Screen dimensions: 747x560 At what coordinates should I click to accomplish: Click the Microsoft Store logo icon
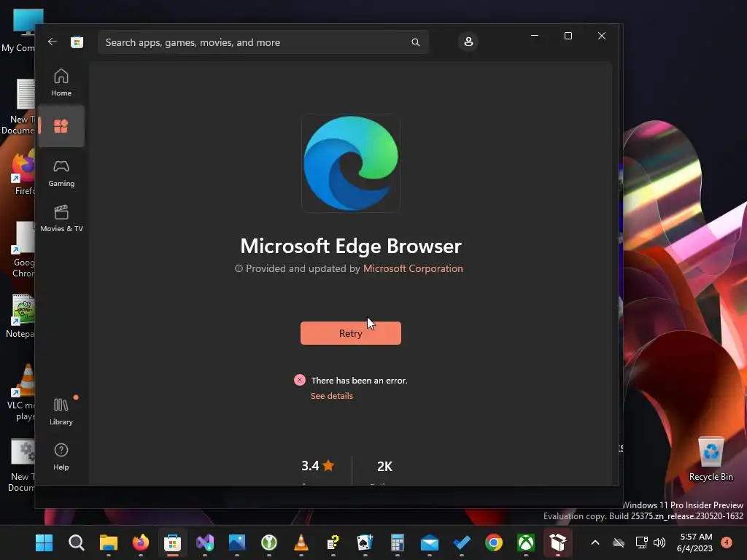(77, 42)
